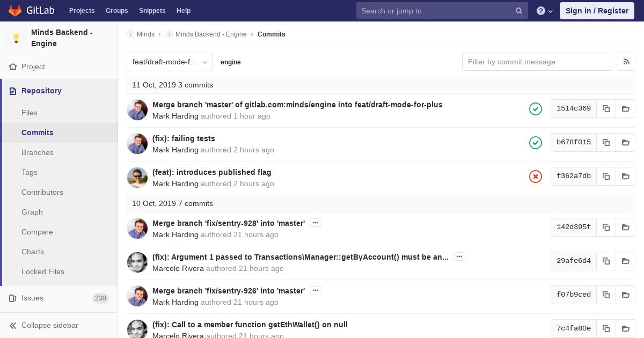This screenshot has width=644, height=338.
Task: Browse files at commit 142d395f
Action: [x=625, y=227]
